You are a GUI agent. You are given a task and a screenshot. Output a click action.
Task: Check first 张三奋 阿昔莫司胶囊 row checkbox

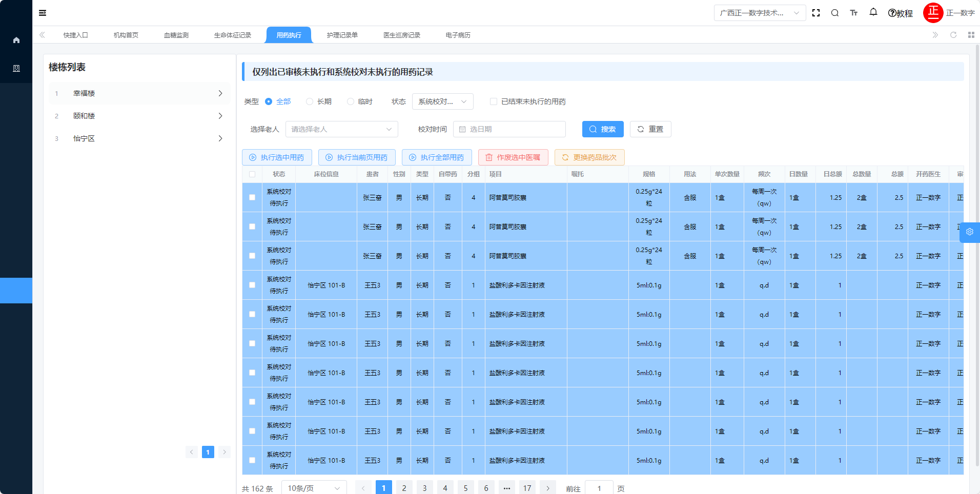[252, 197]
